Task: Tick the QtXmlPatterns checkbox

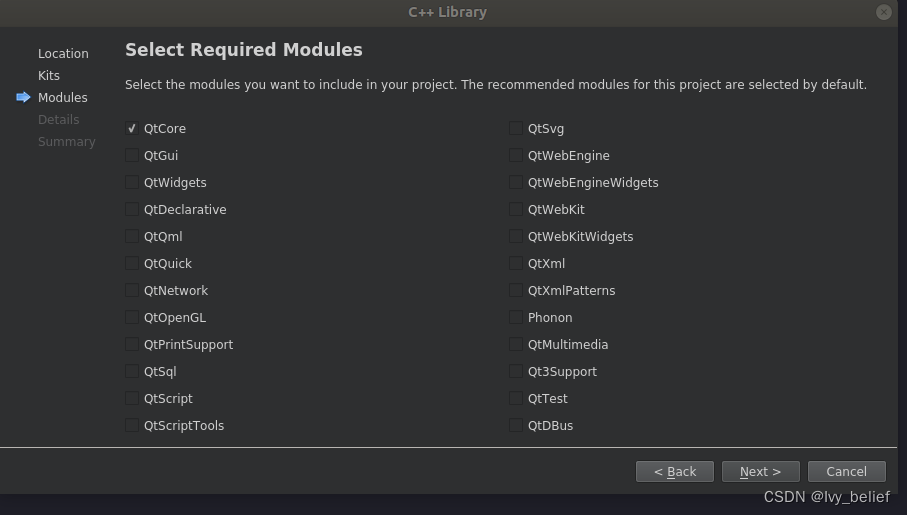Action: (x=515, y=290)
